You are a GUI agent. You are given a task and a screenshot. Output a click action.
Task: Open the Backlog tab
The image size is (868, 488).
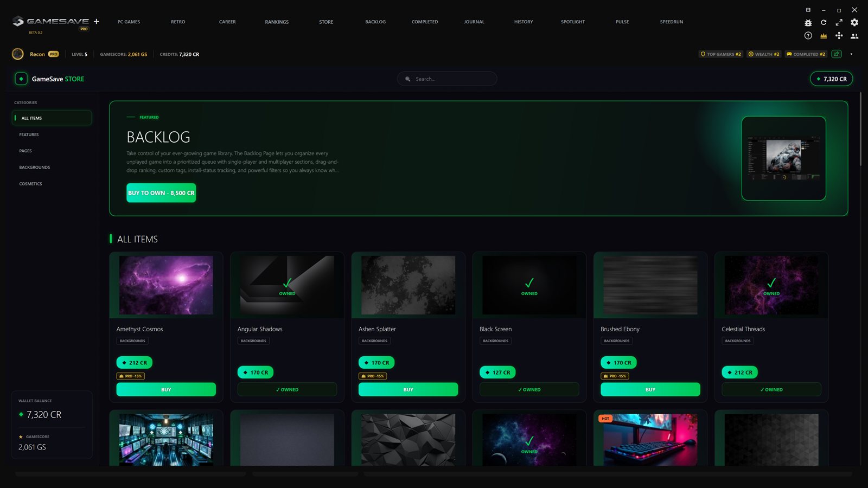tap(375, 22)
